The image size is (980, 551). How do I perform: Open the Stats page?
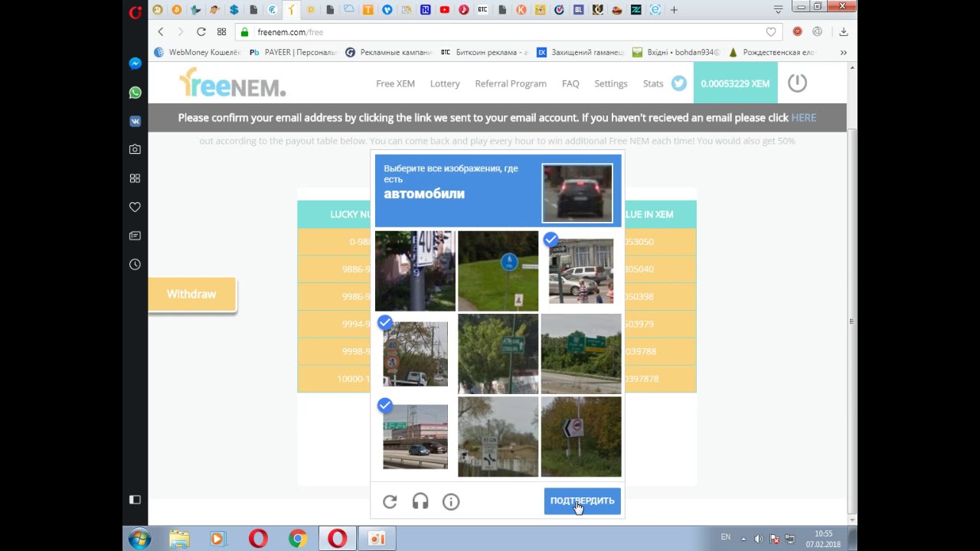pyautogui.click(x=653, y=83)
